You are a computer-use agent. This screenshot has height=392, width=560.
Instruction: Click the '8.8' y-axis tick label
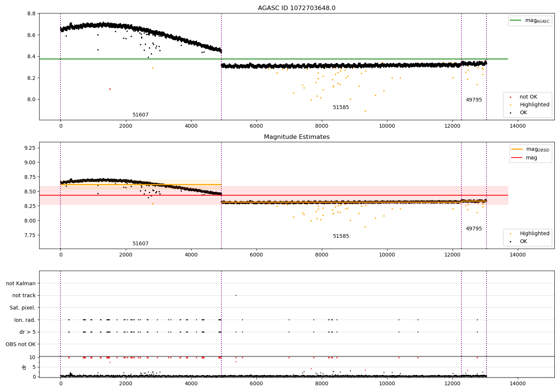pos(32,14)
